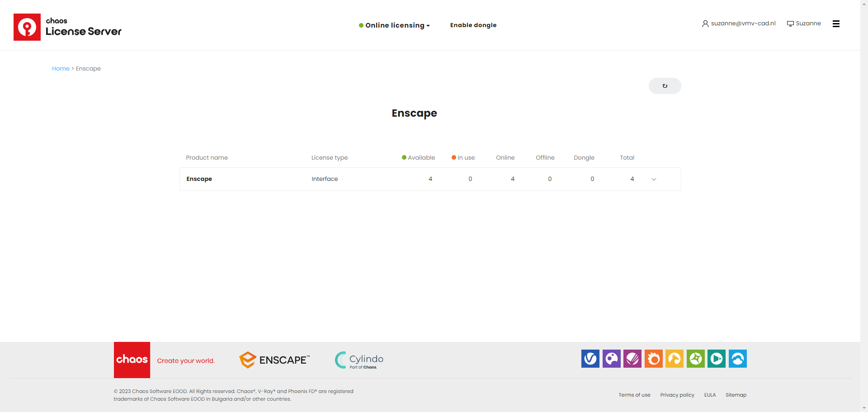The image size is (868, 412).
Task: Click the Dongle column header
Action: pos(584,158)
